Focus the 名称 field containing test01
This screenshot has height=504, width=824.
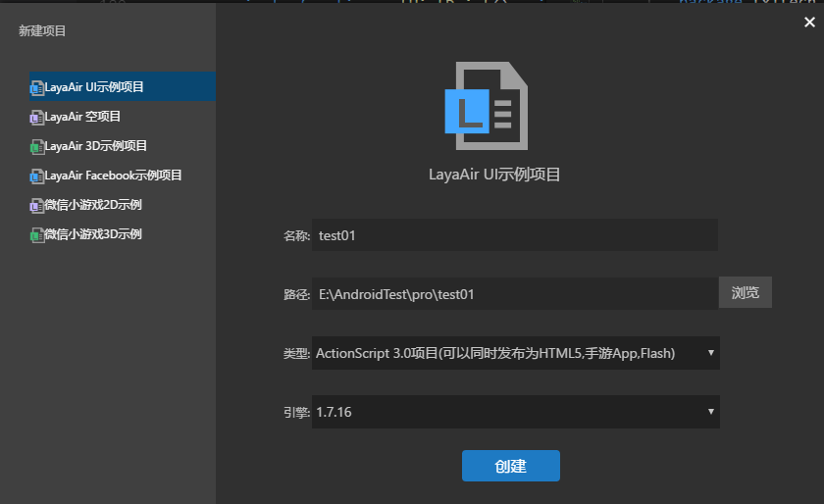pyautogui.click(x=515, y=235)
